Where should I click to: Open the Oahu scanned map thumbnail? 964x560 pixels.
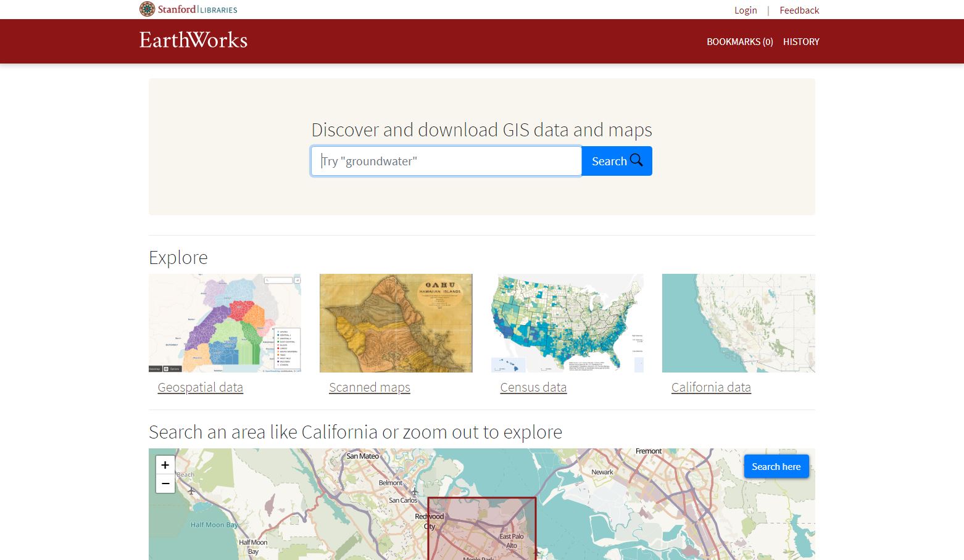click(396, 323)
